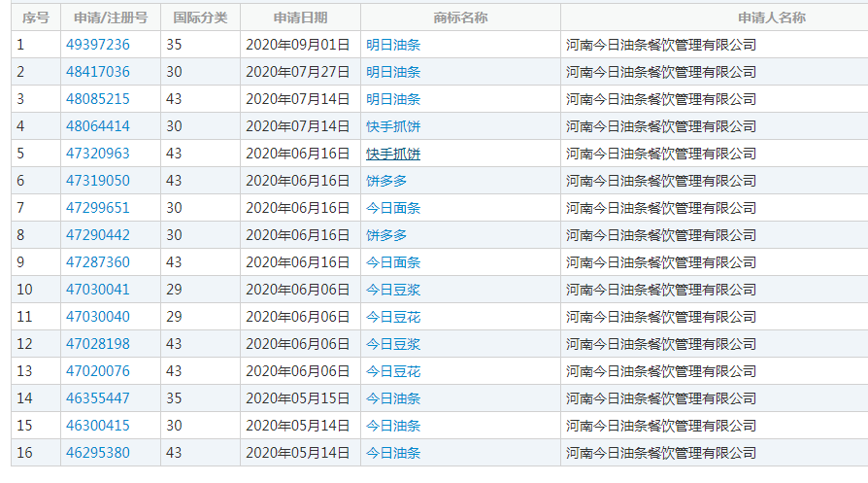Open 饼多多 trademark in row 8
868x483 pixels.
(386, 235)
